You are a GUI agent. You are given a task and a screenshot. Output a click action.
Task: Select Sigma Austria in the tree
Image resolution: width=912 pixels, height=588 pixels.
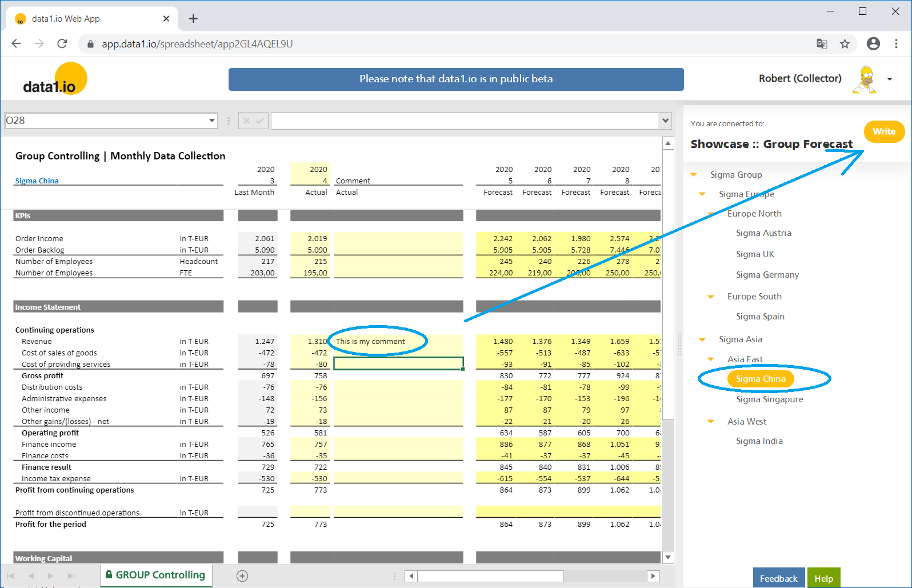[763, 233]
